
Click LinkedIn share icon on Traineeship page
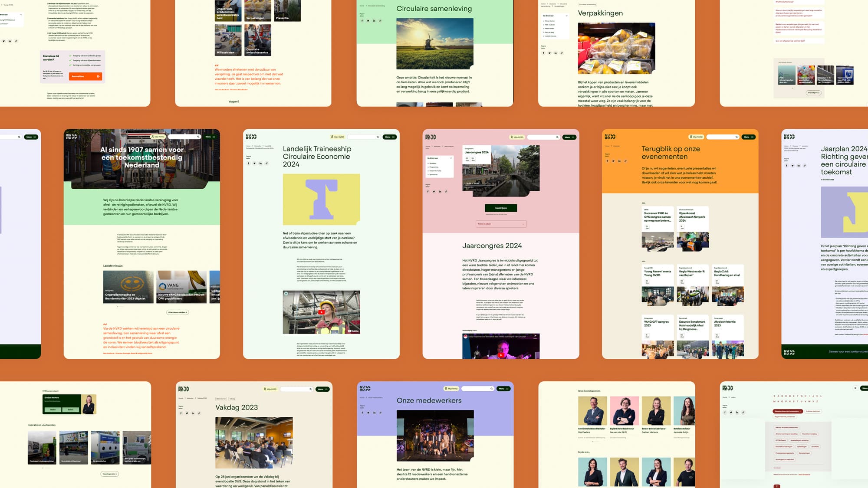pyautogui.click(x=261, y=164)
